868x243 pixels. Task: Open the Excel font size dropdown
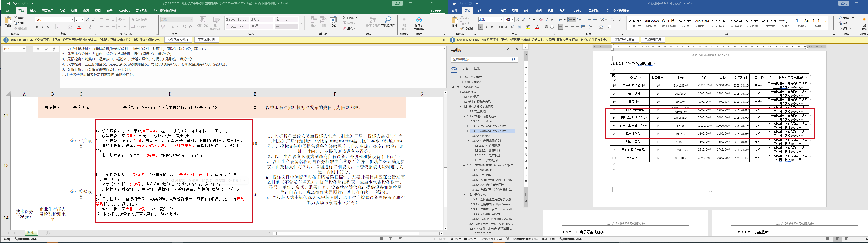pyautogui.click(x=83, y=20)
